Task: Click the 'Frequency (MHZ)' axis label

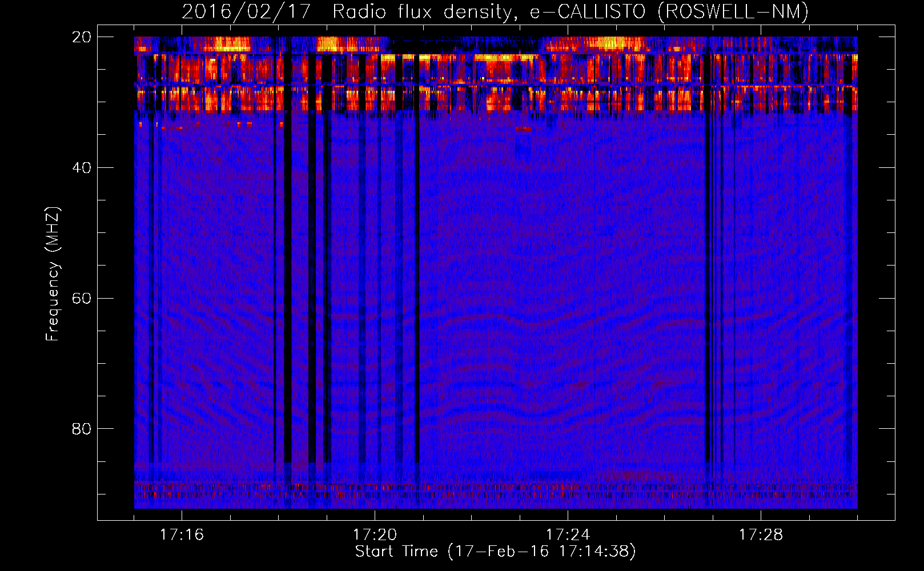Action: click(53, 274)
